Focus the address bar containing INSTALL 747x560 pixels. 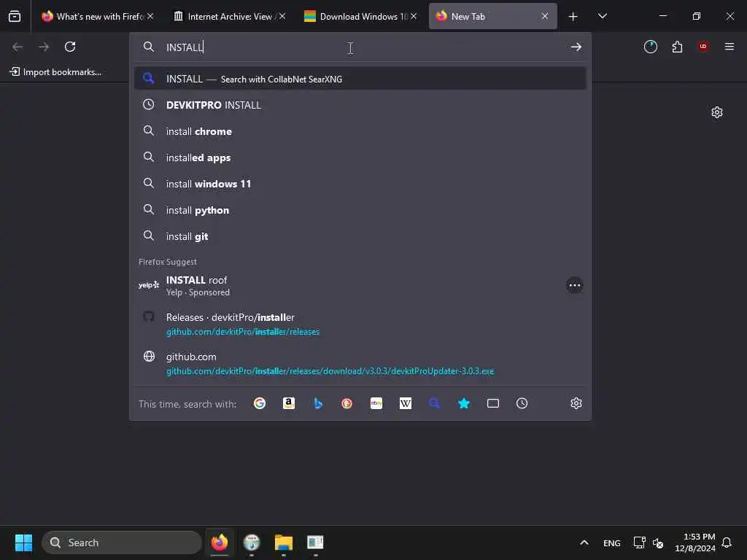tap(362, 47)
